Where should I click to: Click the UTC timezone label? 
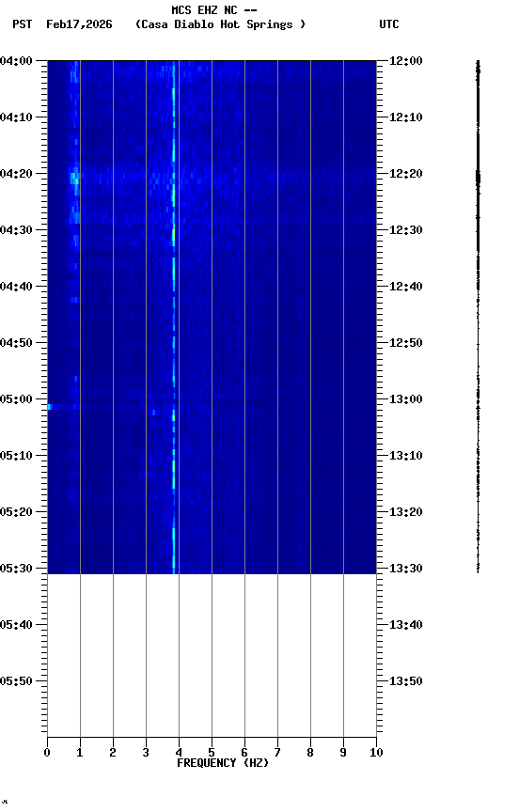coord(389,24)
